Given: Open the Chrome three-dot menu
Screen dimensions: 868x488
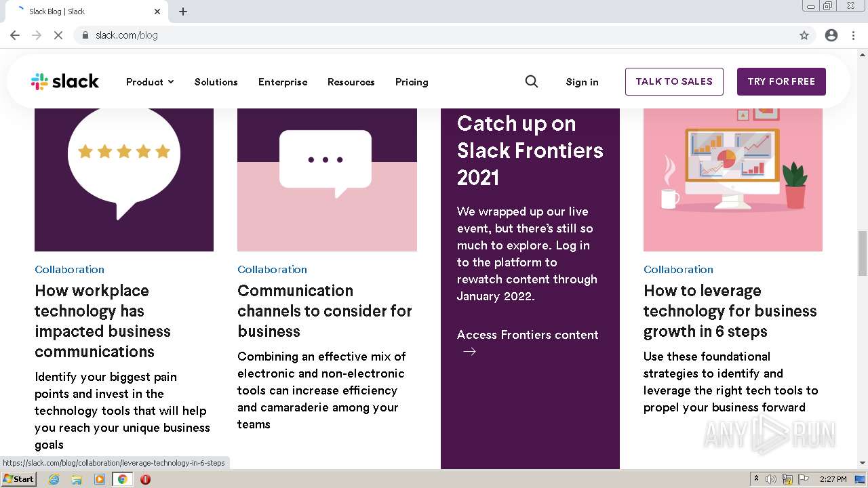Looking at the screenshot, I should pos(853,35).
